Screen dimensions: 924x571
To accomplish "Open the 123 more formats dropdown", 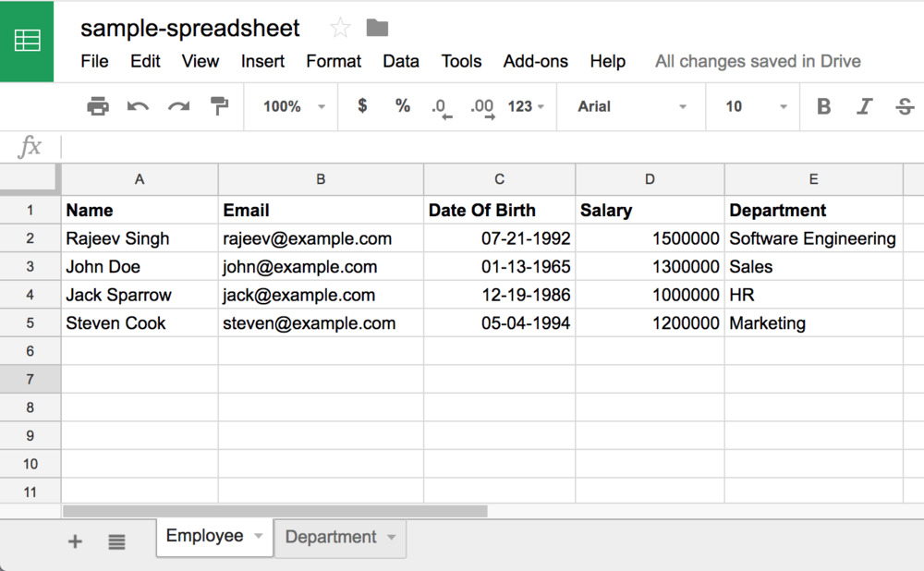I will [526, 106].
